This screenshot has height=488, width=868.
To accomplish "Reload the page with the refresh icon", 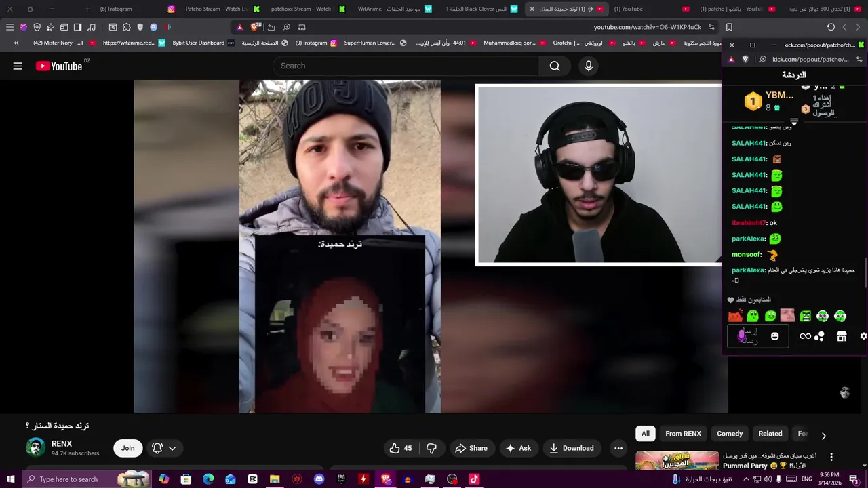I will (x=831, y=27).
